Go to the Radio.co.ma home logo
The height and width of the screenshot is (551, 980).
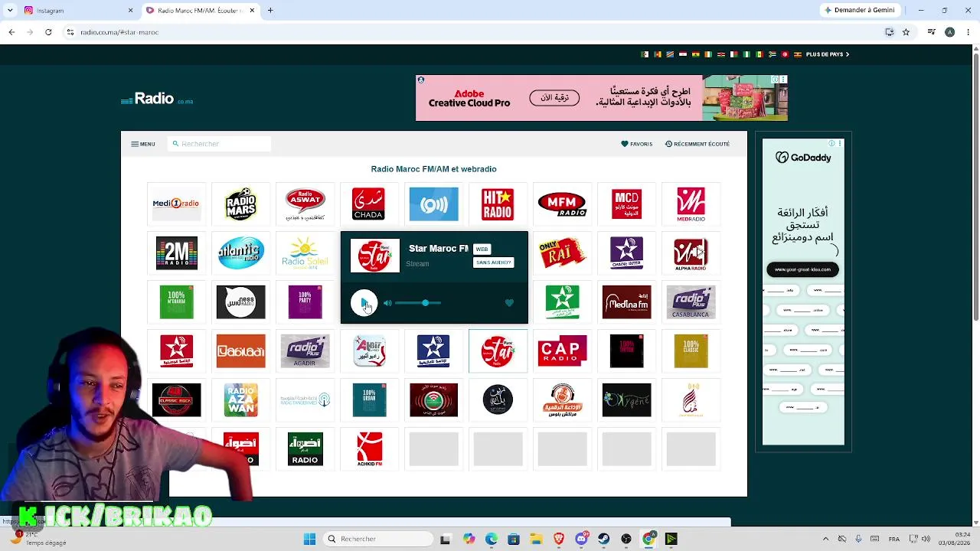click(x=157, y=99)
